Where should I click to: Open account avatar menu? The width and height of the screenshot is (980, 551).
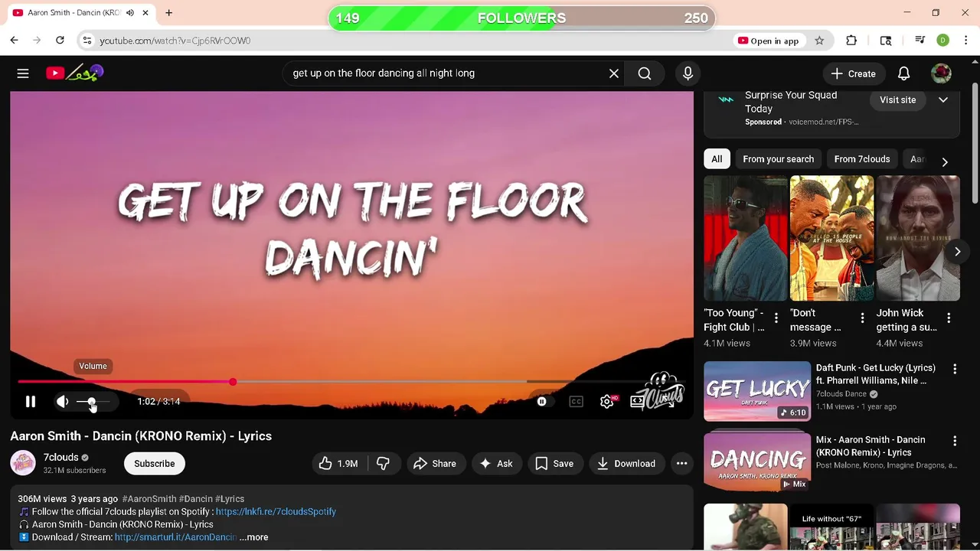pos(941,73)
